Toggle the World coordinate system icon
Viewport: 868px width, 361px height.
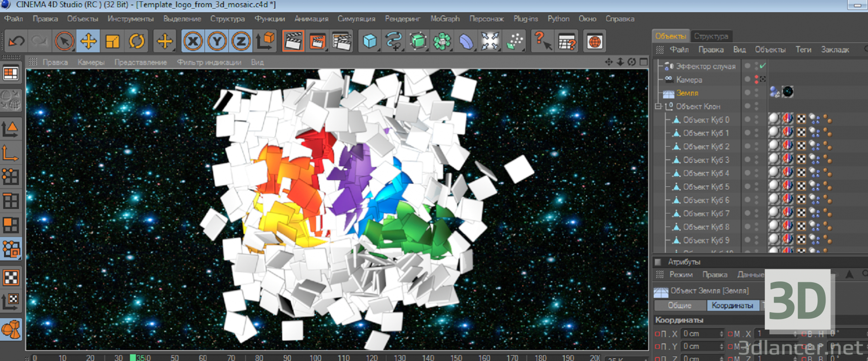pos(266,41)
